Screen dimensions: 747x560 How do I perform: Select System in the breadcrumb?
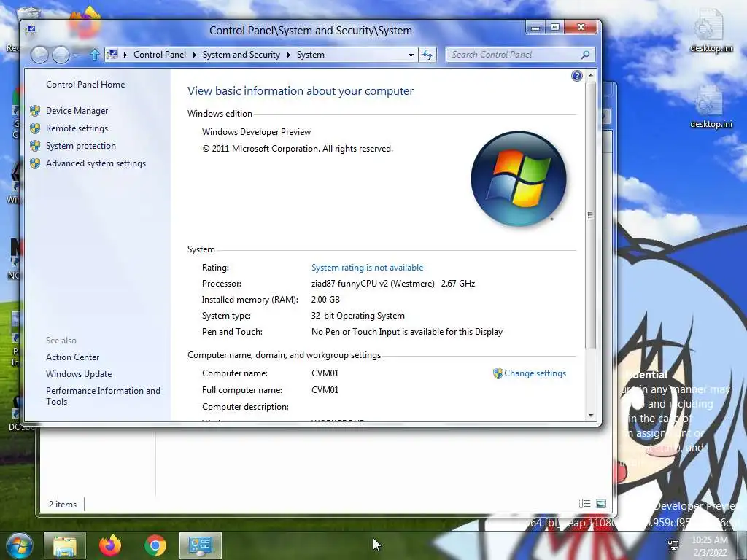311,54
